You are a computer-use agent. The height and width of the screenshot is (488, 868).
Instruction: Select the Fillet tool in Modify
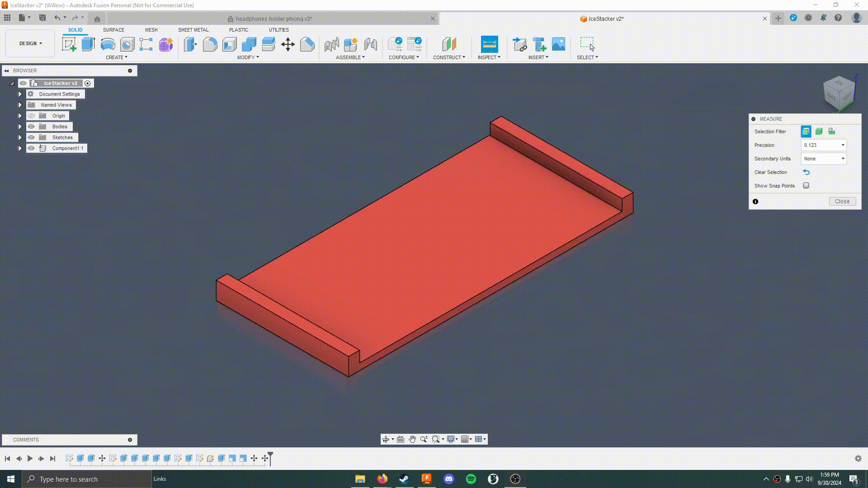click(x=210, y=44)
